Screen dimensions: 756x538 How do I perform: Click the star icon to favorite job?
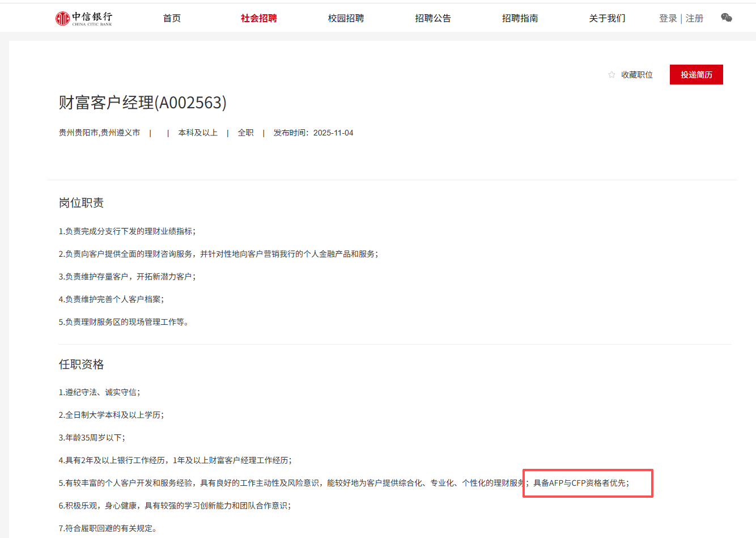coord(611,75)
